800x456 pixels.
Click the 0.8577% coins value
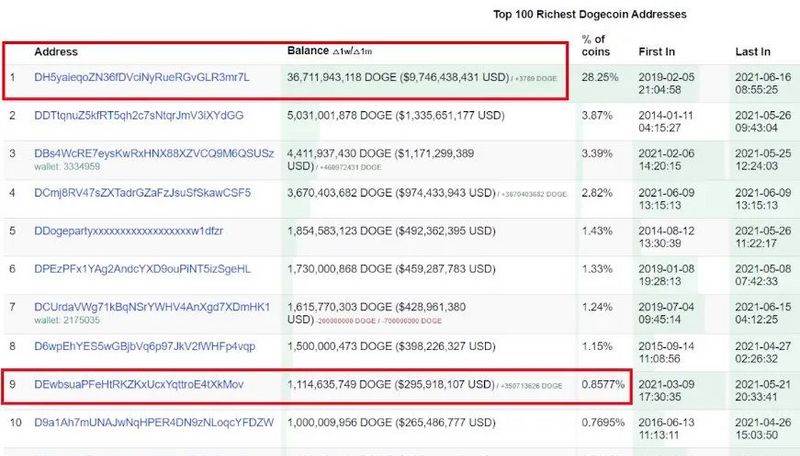coord(603,385)
